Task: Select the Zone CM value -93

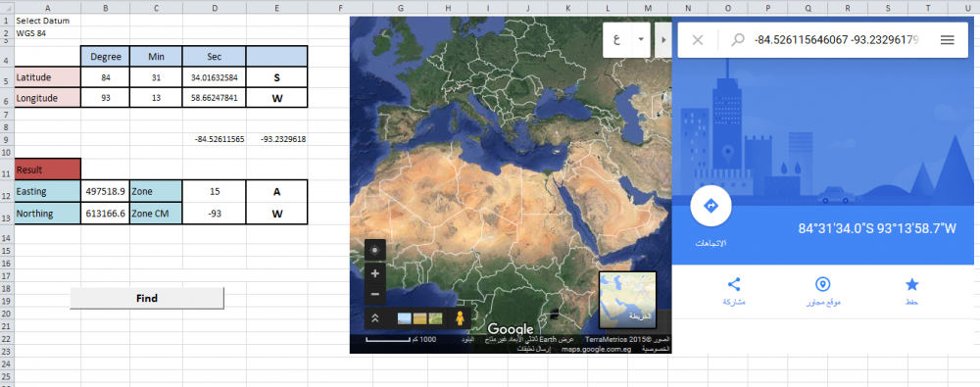Action: [215, 214]
